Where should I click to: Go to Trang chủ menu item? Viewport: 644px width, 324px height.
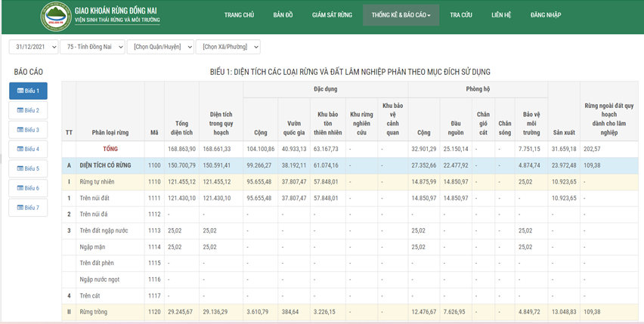point(239,15)
